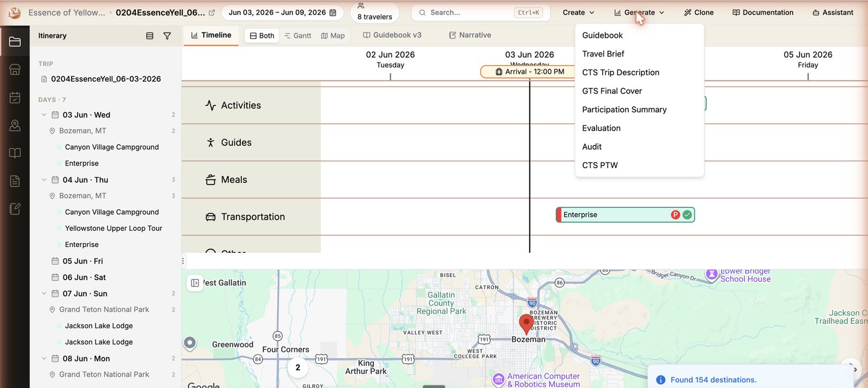Click the travelers people icon
The image size is (868, 388).
point(361,5)
